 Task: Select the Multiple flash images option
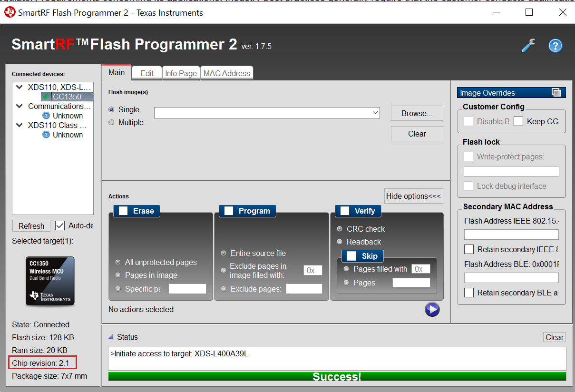(111, 122)
